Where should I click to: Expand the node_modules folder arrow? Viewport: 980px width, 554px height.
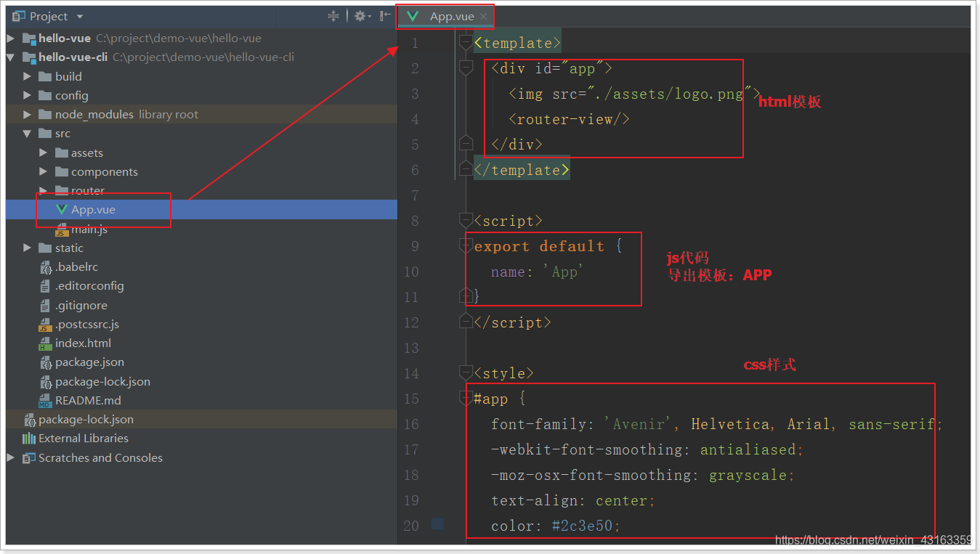coord(28,114)
